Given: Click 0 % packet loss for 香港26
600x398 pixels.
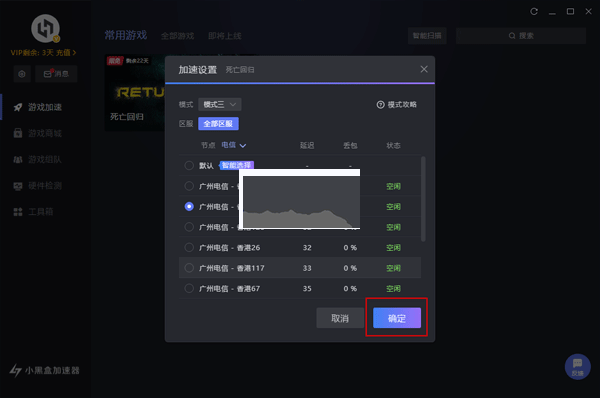Looking at the screenshot, I should 350,248.
